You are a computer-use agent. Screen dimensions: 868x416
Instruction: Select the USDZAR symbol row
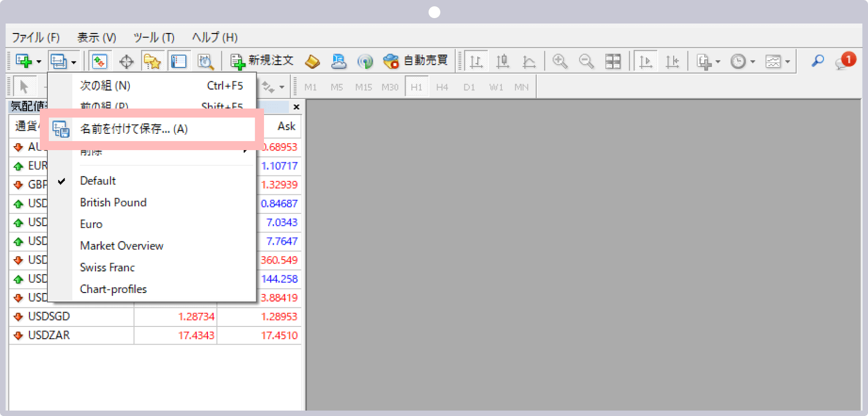(49, 335)
